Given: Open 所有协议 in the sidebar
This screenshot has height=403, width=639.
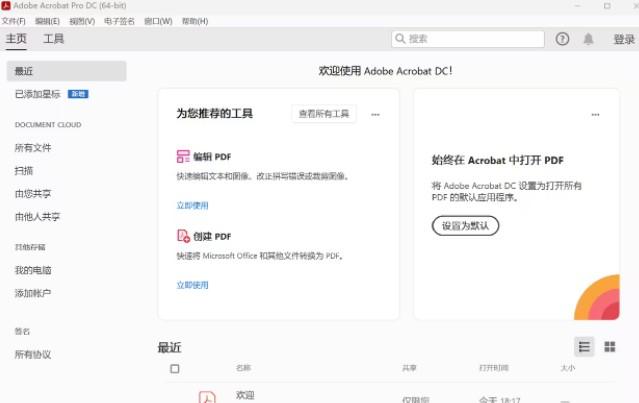Looking at the screenshot, I should (33, 355).
